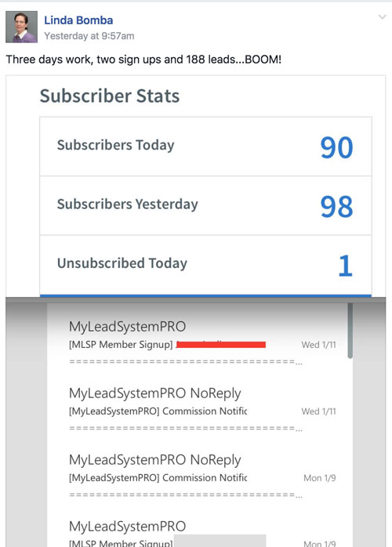Open MLSP Member Signup email from Mon 1/9

tap(202, 534)
